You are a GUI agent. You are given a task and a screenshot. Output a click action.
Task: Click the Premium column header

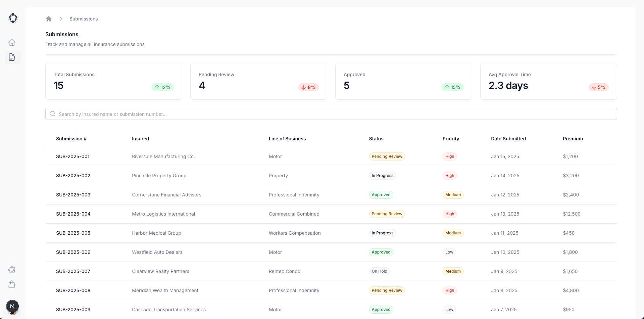pyautogui.click(x=573, y=139)
